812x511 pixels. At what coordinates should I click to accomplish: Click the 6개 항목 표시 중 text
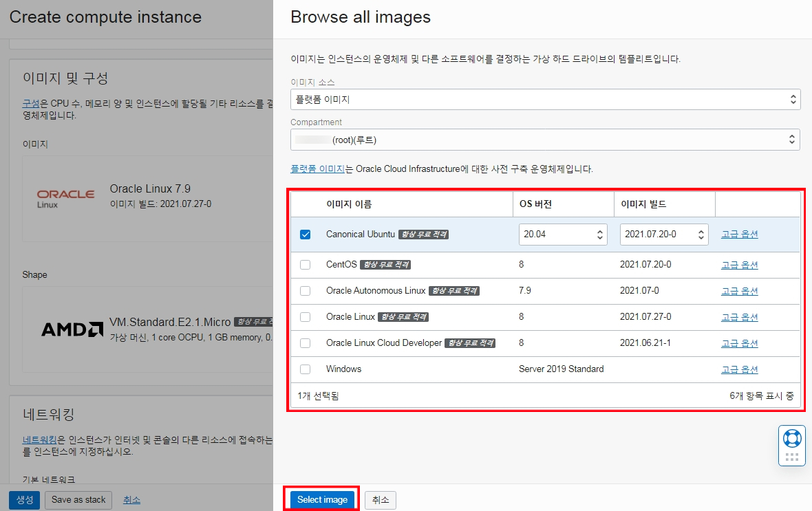point(761,396)
